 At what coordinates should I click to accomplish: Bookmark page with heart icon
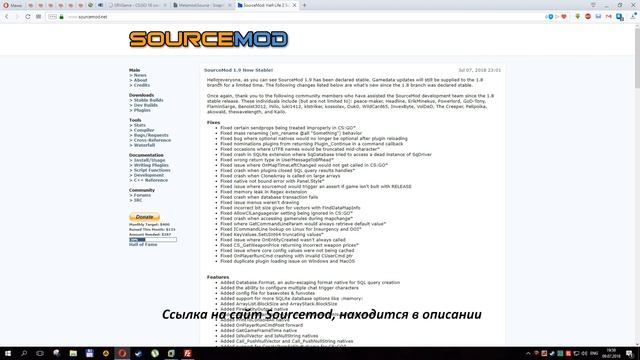tap(564, 17)
